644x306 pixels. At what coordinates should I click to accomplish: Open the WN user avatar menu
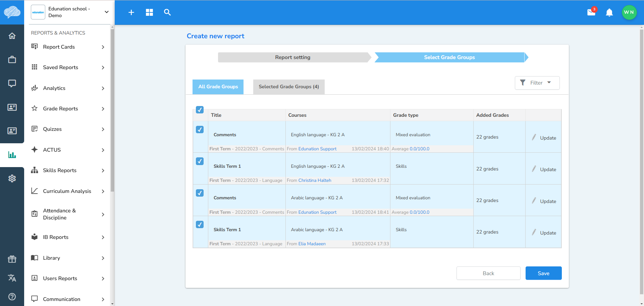(629, 12)
